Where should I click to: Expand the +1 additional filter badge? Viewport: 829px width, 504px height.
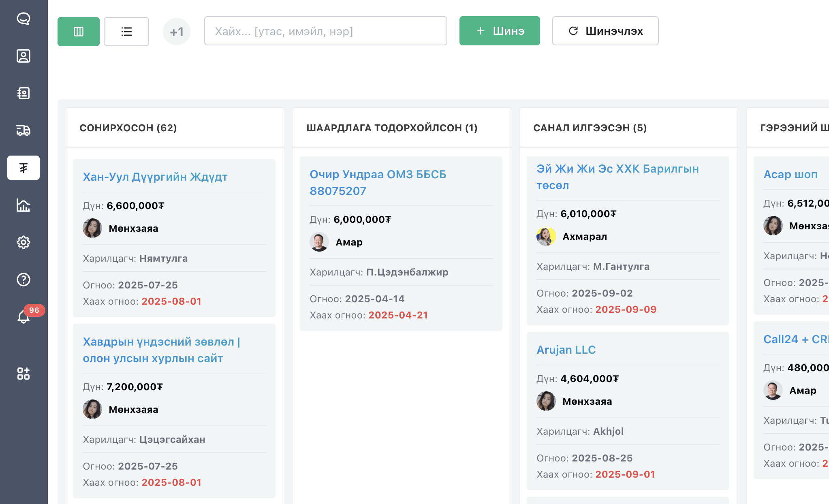[177, 32]
